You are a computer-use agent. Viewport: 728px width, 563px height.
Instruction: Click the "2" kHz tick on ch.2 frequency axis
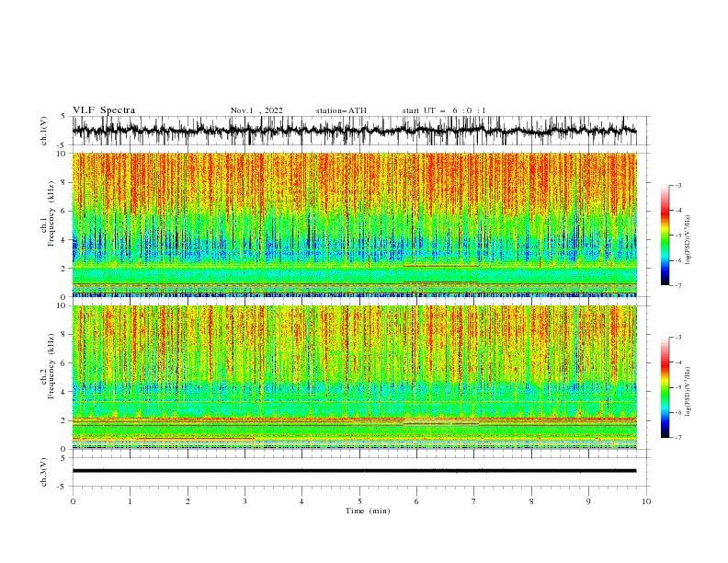(x=64, y=420)
